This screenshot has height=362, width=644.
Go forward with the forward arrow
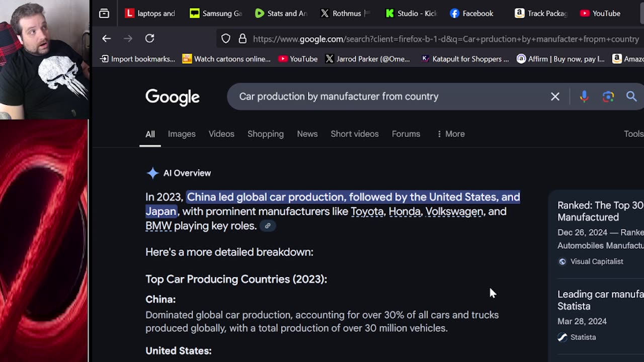(x=128, y=39)
